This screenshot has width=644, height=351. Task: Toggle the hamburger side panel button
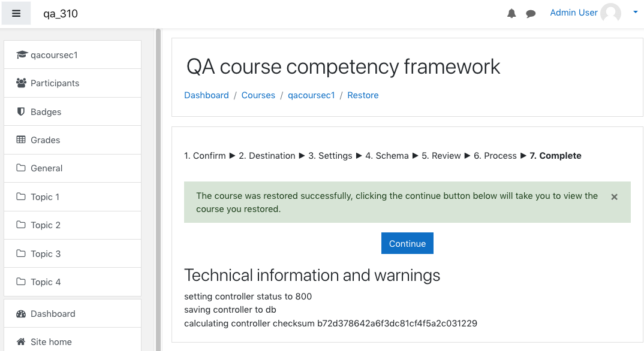click(16, 14)
